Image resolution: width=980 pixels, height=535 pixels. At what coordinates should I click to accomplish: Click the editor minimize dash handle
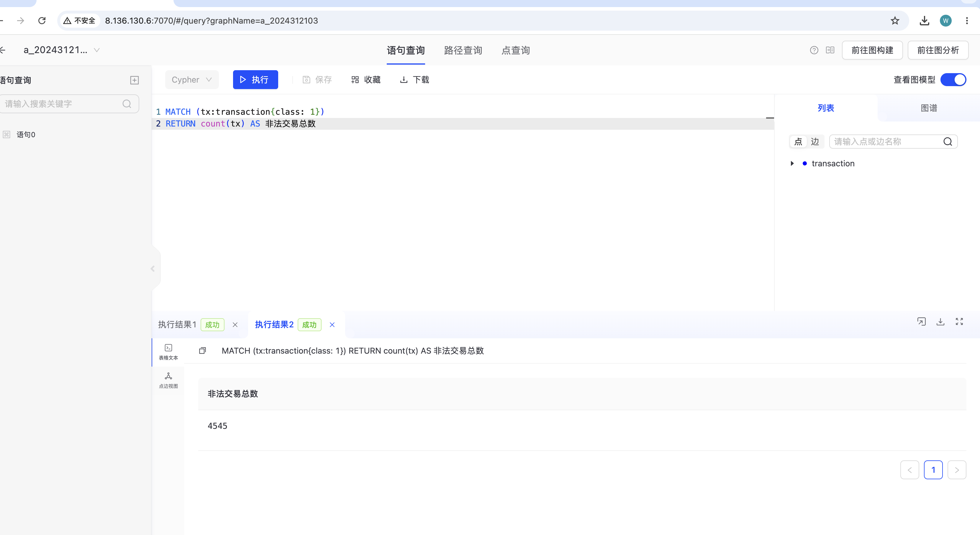point(770,118)
